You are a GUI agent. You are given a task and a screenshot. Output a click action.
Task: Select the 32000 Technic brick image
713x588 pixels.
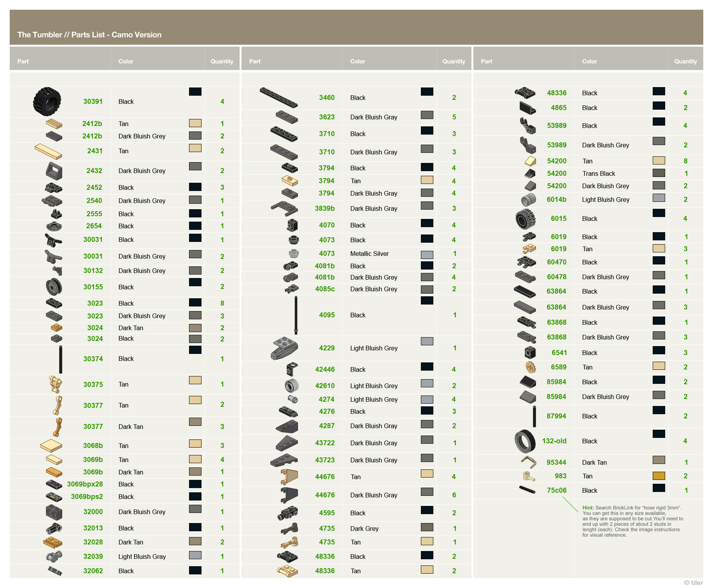coord(54,512)
